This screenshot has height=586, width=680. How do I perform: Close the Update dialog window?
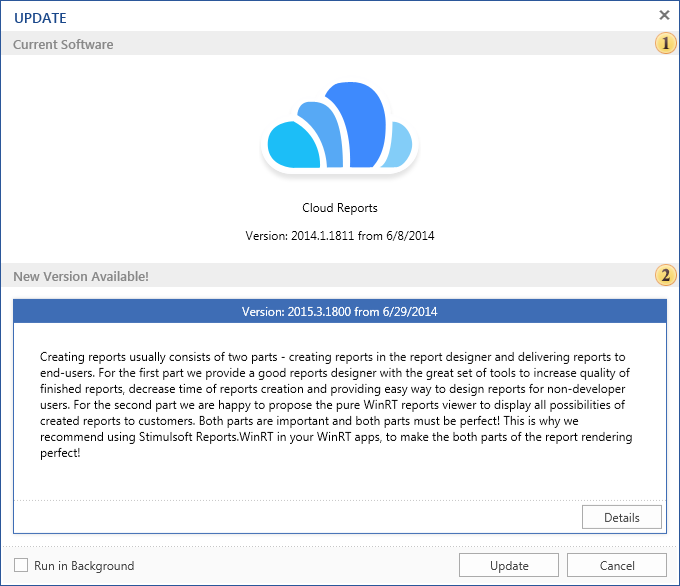pyautogui.click(x=664, y=15)
